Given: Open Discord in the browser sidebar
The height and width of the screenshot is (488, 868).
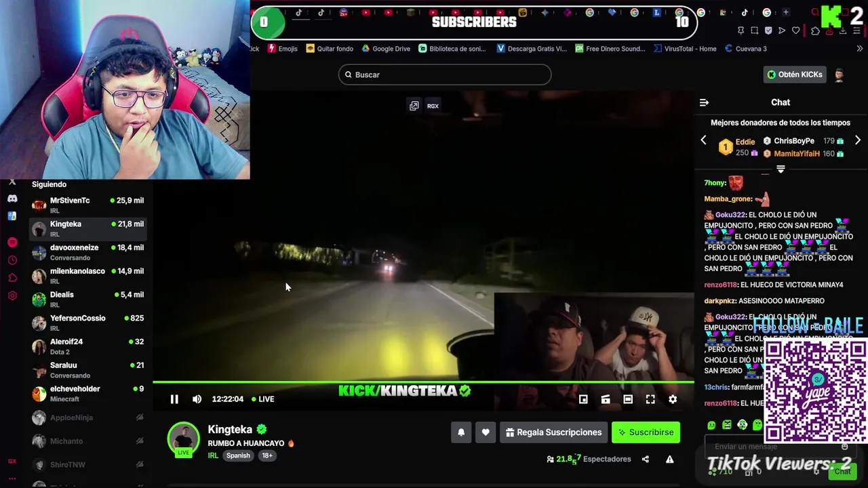Looking at the screenshot, I should (x=12, y=199).
